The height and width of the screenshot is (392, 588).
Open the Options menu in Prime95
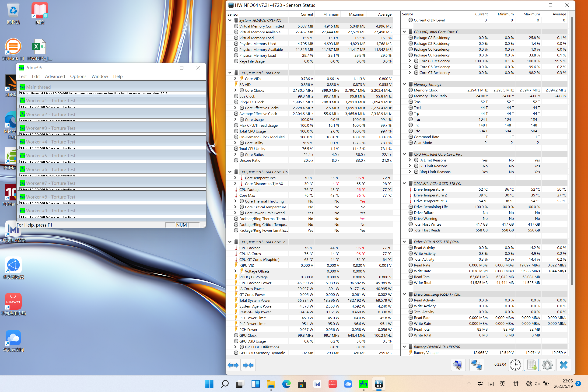point(78,76)
